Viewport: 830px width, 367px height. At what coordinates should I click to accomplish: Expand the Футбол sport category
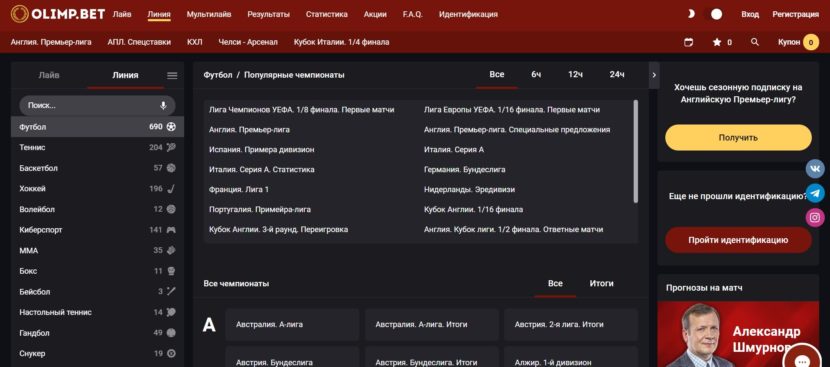pos(97,127)
